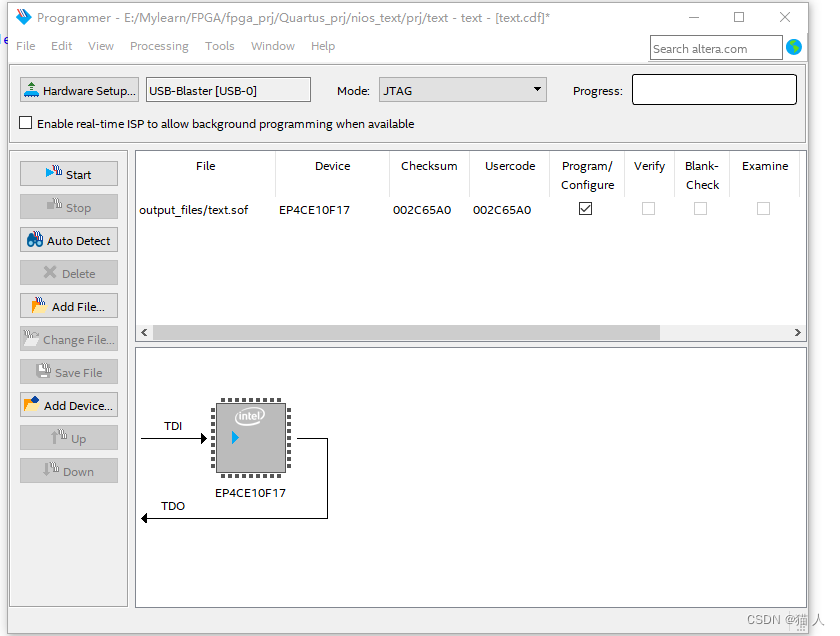Select the output_files/text.sof file entry
This screenshot has height=636, width=840.
[x=193, y=209]
